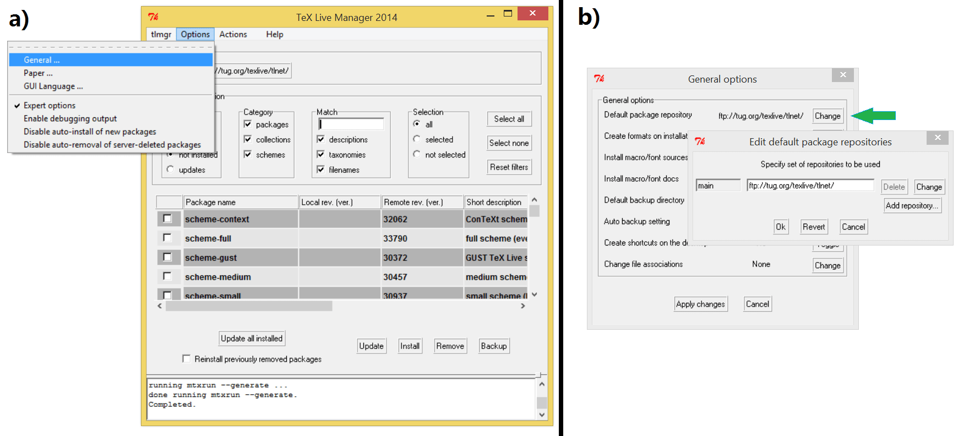Select the 'not selected' radio button
Viewport: 980px width, 436px height.
[417, 154]
